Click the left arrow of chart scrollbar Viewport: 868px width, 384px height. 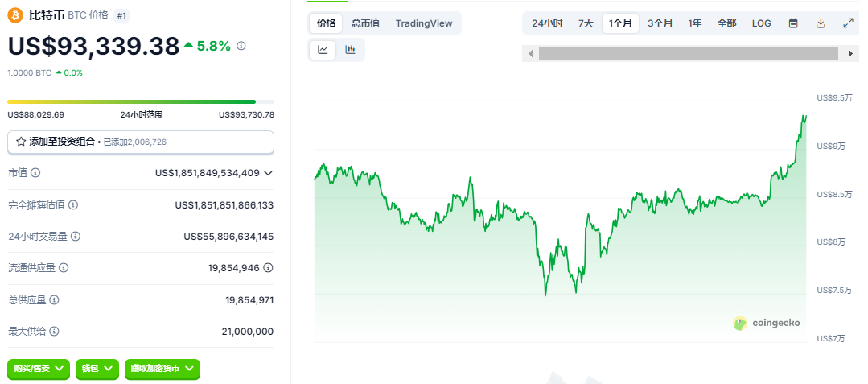point(530,54)
